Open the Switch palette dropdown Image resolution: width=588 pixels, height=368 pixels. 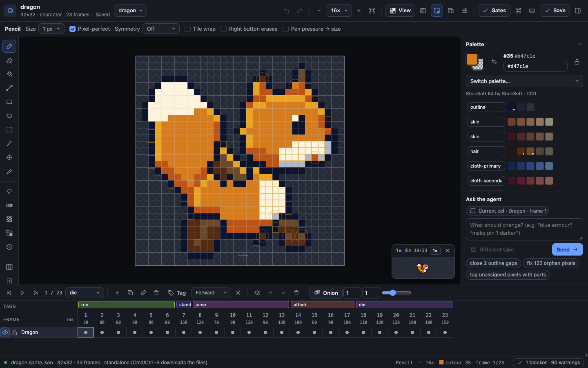click(524, 81)
